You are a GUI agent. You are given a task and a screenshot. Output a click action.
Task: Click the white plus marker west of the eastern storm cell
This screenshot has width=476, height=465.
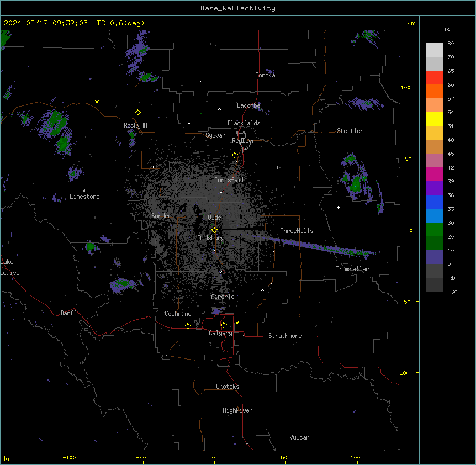tap(338, 207)
